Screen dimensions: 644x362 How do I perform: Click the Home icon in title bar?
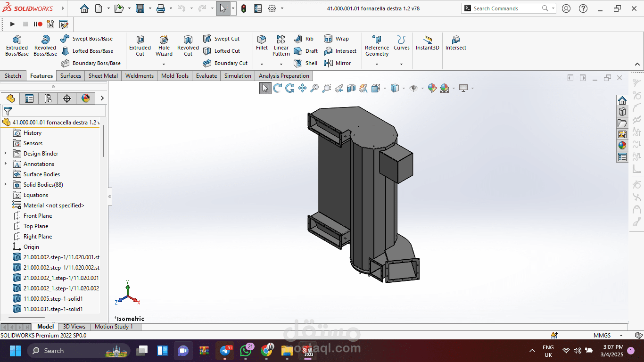point(84,8)
